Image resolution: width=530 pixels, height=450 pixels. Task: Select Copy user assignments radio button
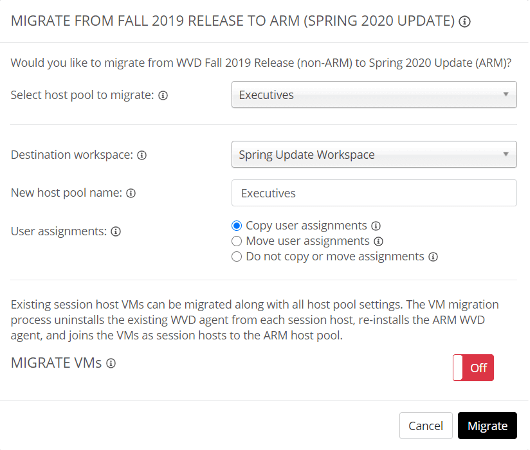pyautogui.click(x=236, y=226)
